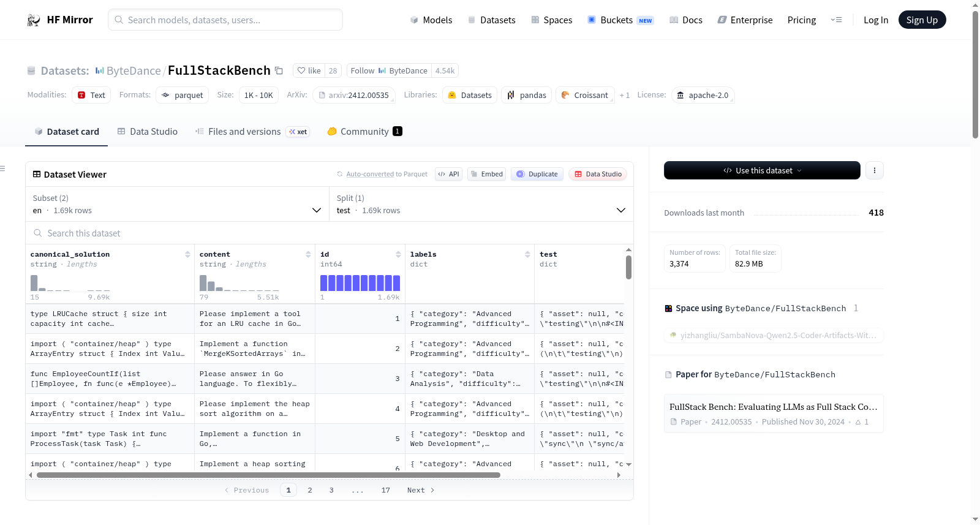Click the table horizontal scrollbar
This screenshot has height=525, width=980.
pos(269,475)
